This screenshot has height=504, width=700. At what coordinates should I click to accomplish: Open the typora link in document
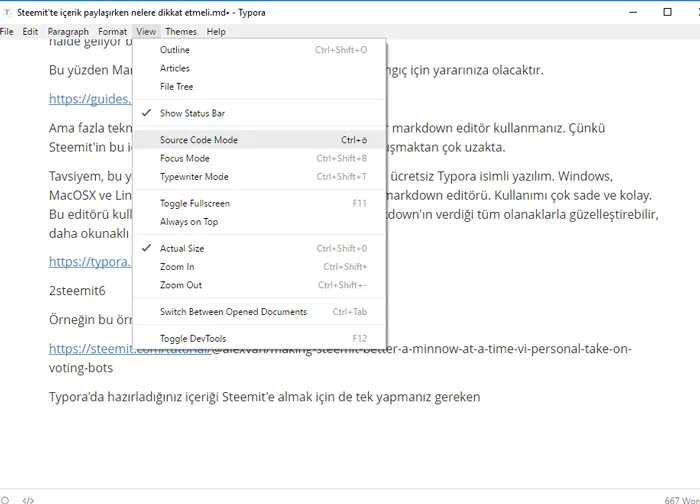91,262
